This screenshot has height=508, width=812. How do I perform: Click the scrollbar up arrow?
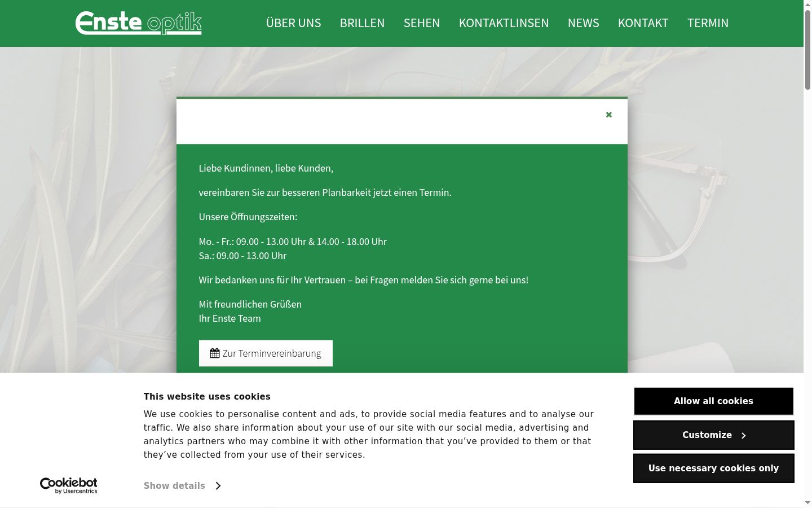[x=807, y=4]
